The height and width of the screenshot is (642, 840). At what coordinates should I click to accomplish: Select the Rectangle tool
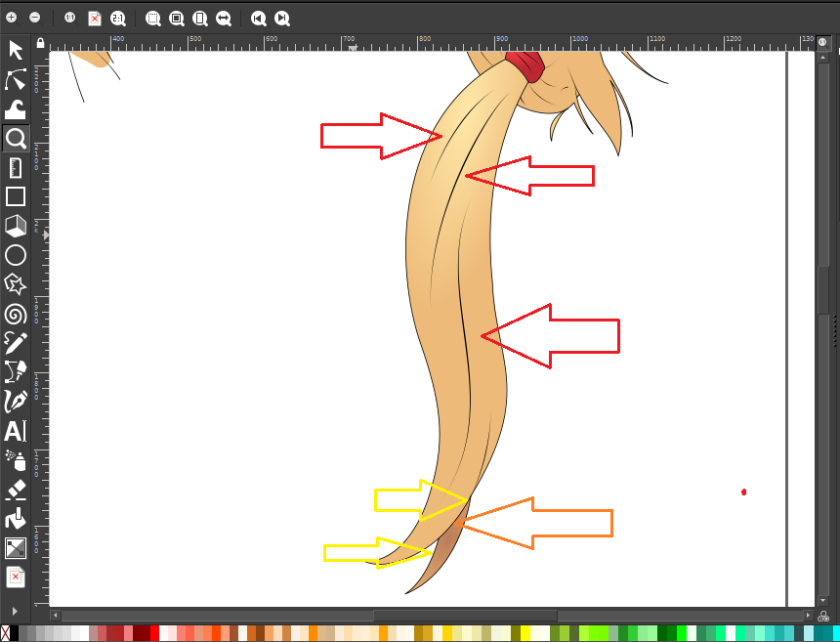tap(15, 196)
